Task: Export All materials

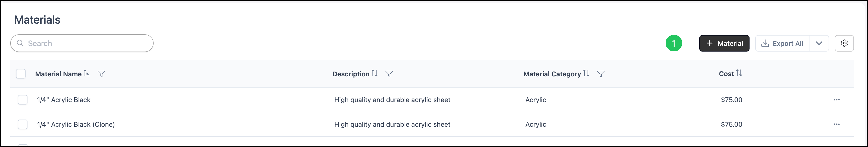Action: click(x=782, y=43)
